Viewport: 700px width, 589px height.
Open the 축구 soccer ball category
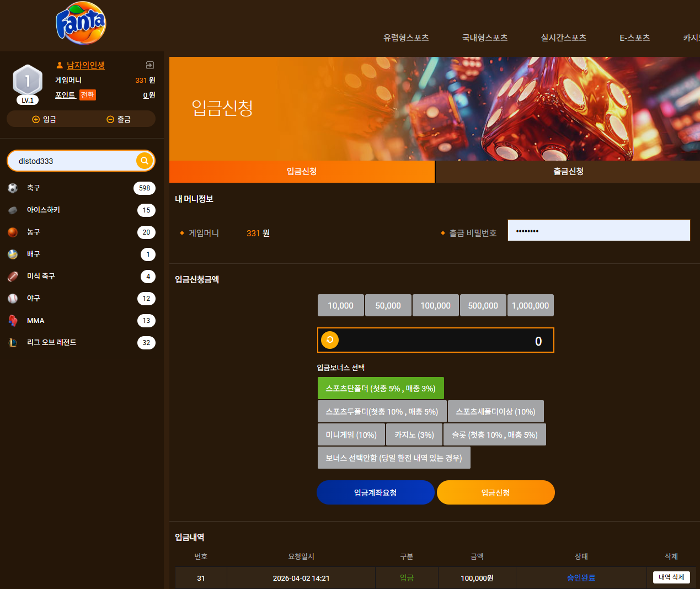point(13,188)
